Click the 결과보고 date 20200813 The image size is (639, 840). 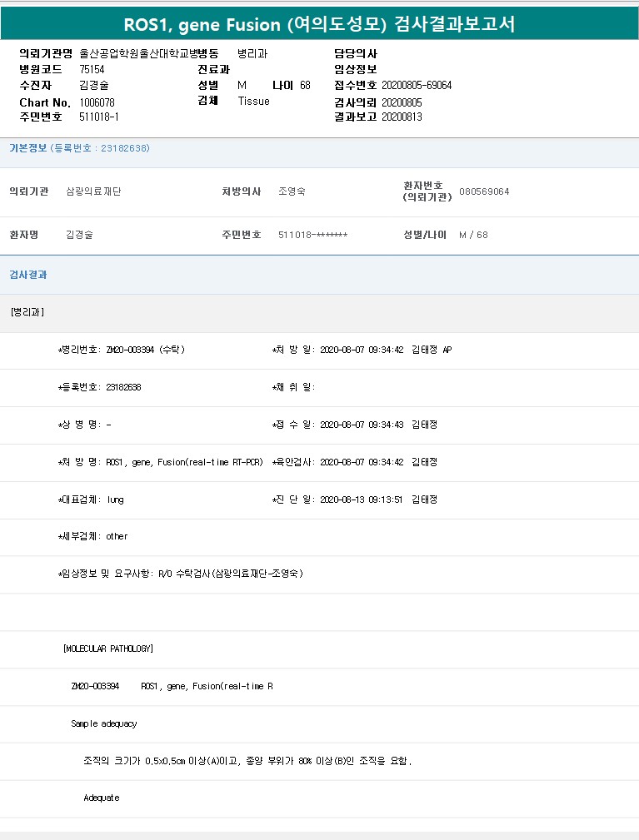coord(402,117)
